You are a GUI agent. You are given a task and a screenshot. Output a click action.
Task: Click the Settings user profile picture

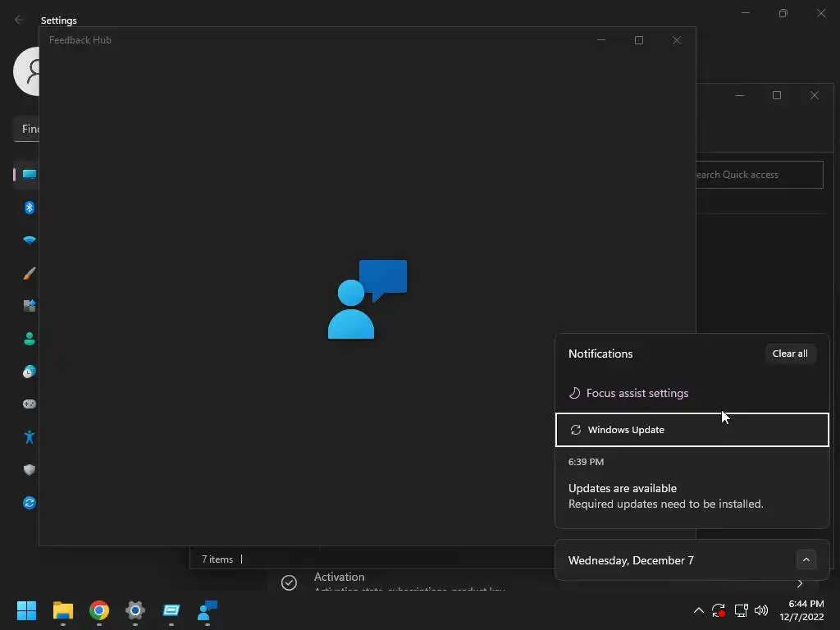click(x=26, y=71)
